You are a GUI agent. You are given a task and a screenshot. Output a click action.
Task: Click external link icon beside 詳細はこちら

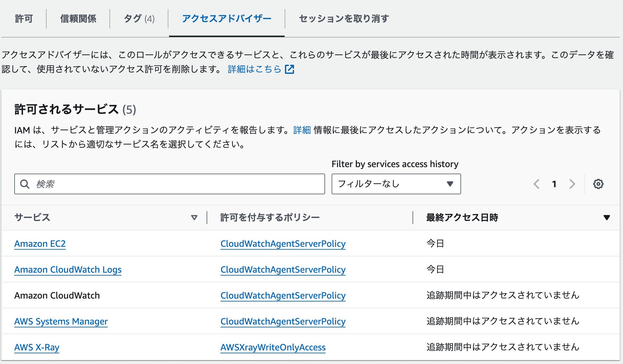point(289,69)
